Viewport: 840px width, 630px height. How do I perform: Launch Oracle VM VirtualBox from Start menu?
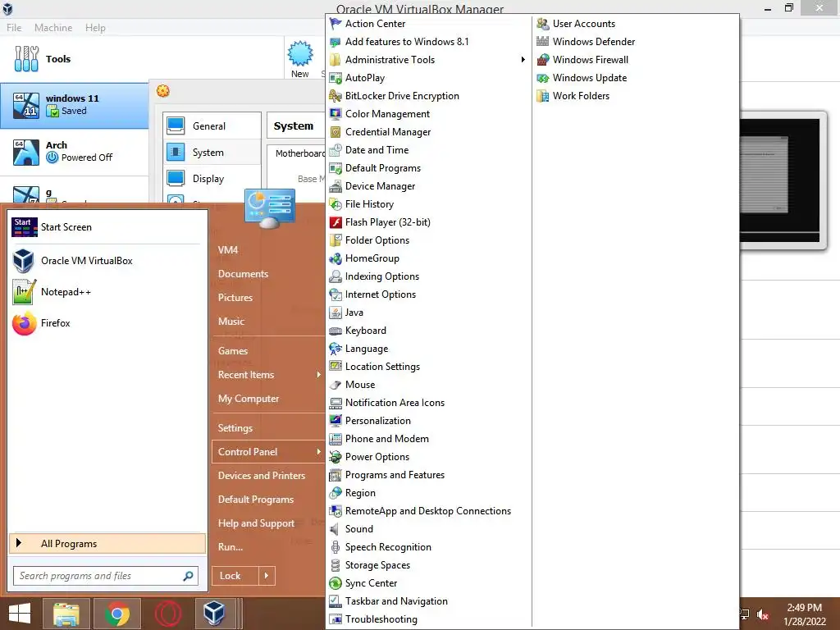pos(106,261)
